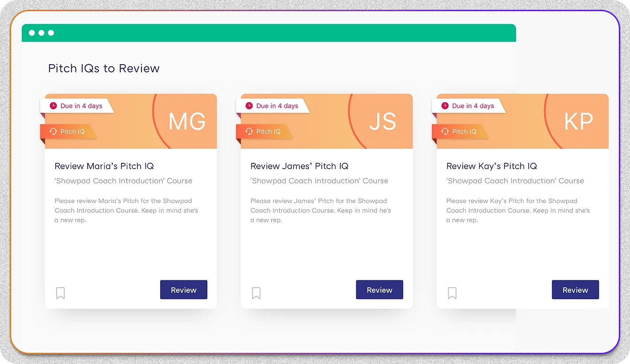The image size is (630, 364).
Task: Click course subtitle under Kay's title
Action: [x=515, y=181]
